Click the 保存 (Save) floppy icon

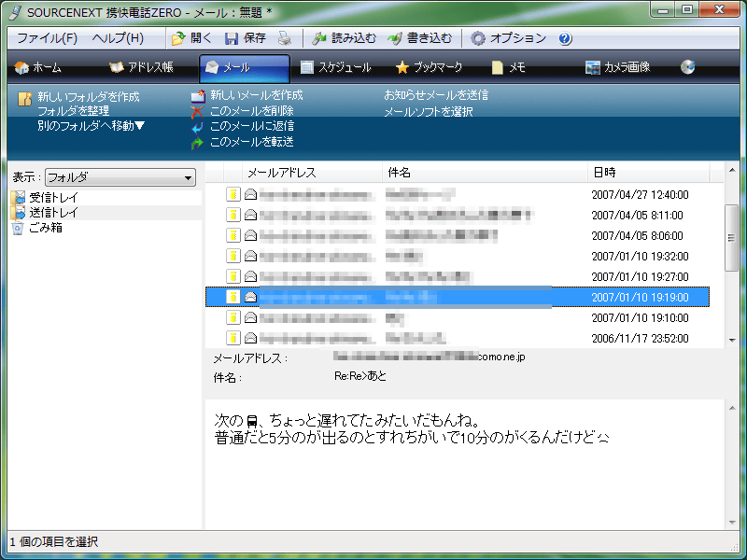[233, 38]
